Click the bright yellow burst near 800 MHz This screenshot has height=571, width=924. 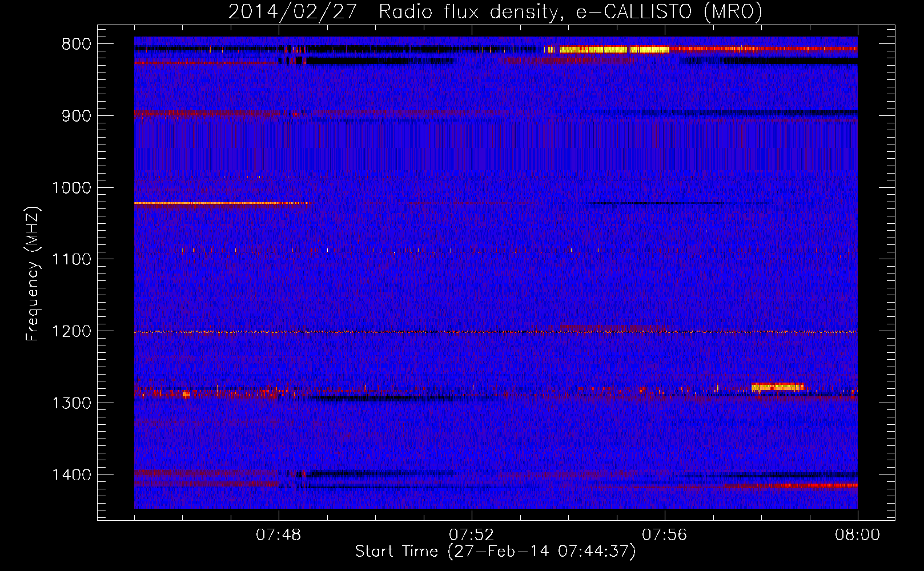(608, 50)
